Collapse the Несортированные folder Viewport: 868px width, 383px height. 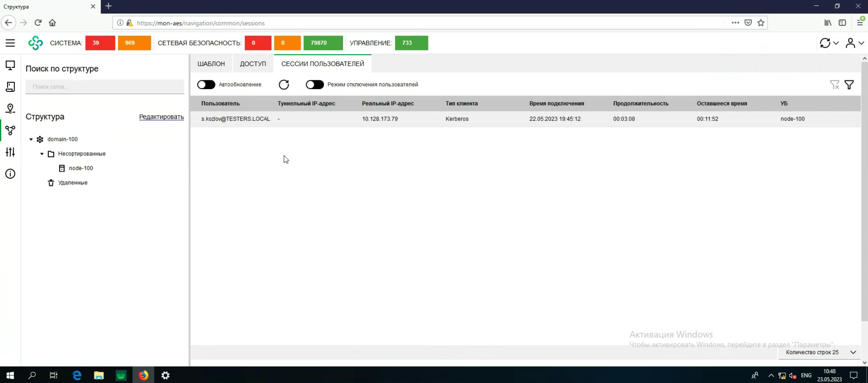(x=42, y=154)
